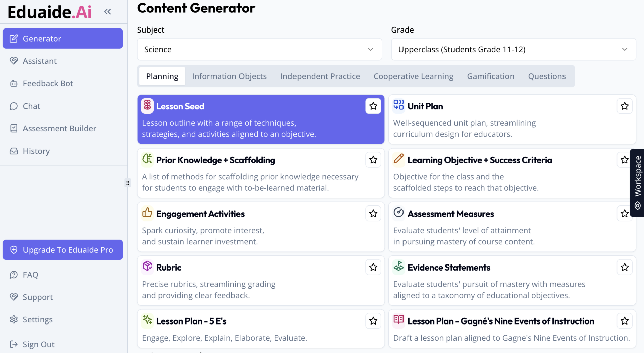644x353 pixels.
Task: Open the Lesson Seed generator icon
Action: coord(147,106)
